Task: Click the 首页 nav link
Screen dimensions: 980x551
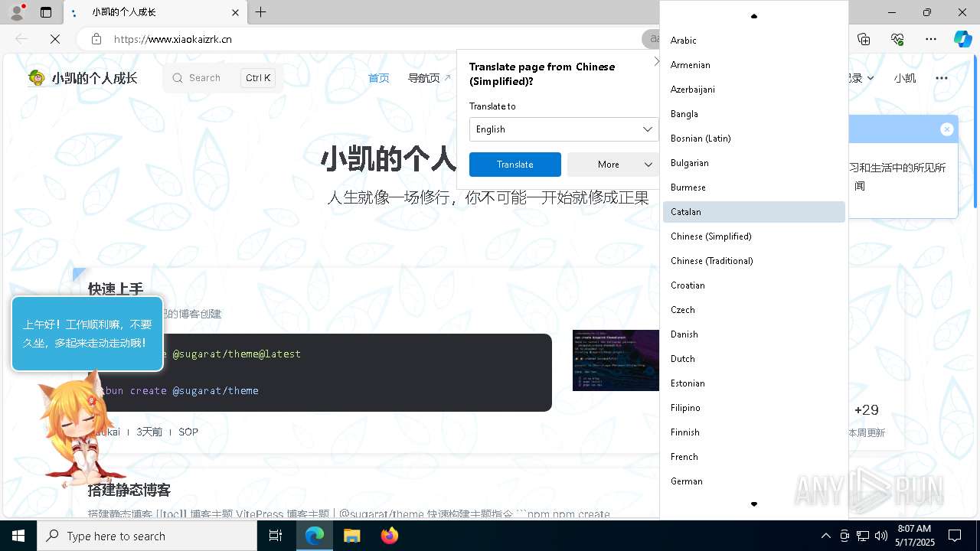Action: (378, 78)
